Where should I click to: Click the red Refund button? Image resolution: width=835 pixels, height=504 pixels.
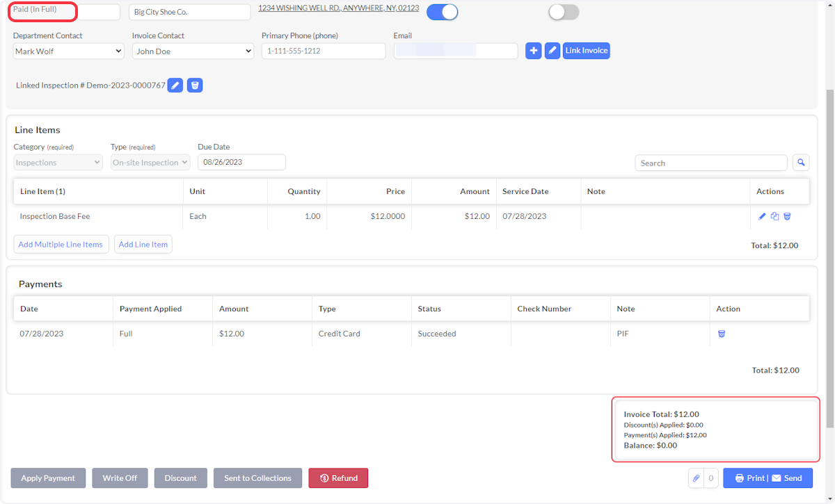click(x=338, y=478)
